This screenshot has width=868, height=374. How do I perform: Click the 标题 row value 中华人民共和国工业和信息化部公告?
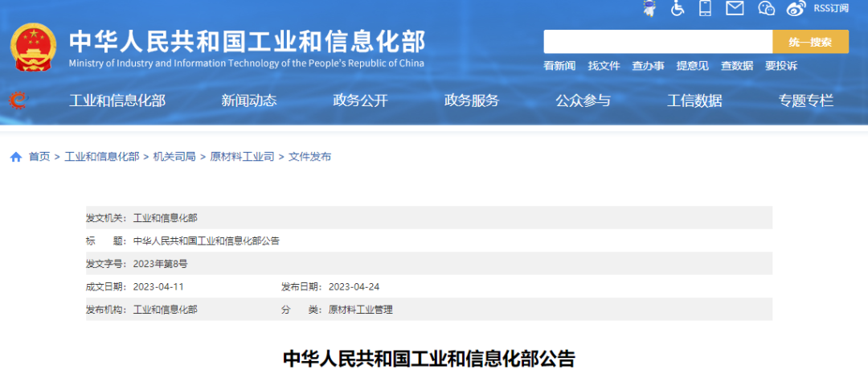point(207,241)
